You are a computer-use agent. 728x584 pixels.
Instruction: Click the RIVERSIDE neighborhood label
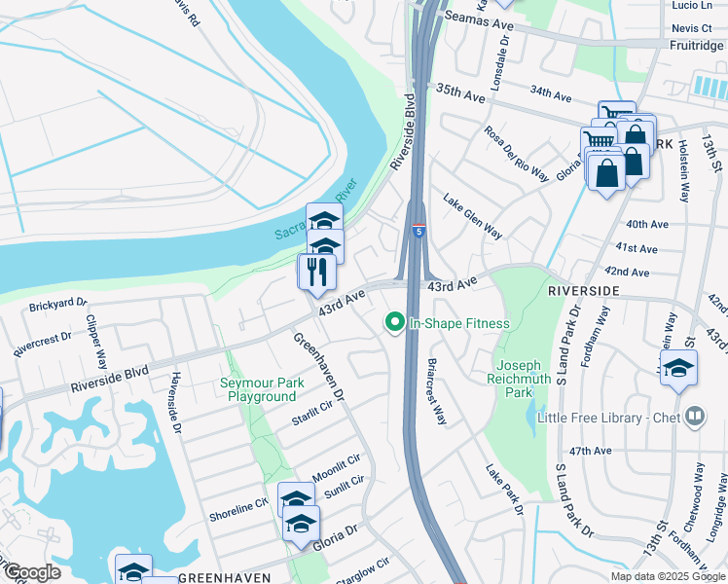584,291
